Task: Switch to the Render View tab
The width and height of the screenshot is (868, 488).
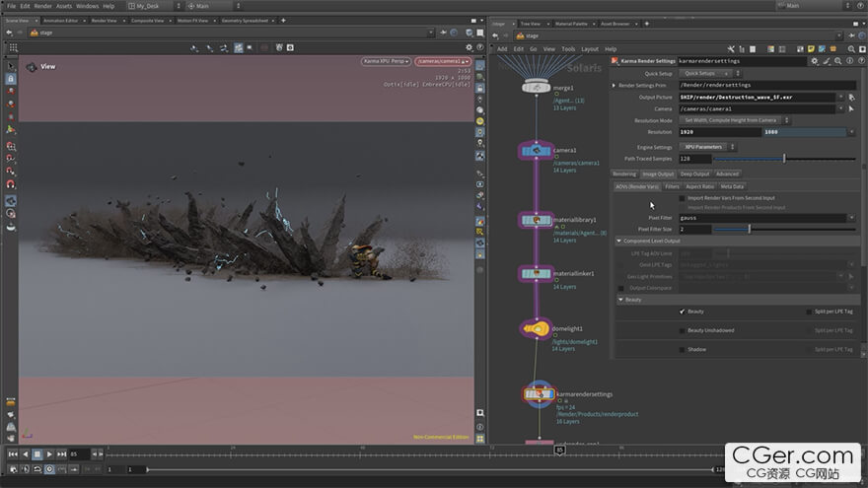Action: tap(105, 21)
